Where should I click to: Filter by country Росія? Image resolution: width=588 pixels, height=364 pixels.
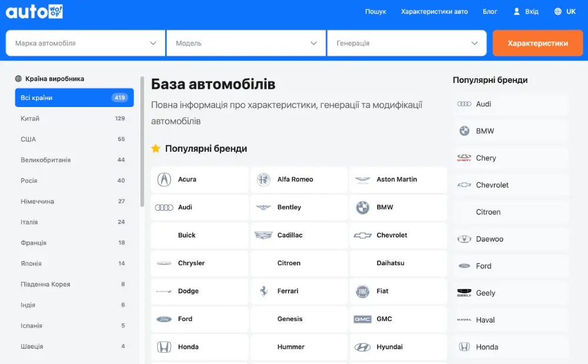74,181
